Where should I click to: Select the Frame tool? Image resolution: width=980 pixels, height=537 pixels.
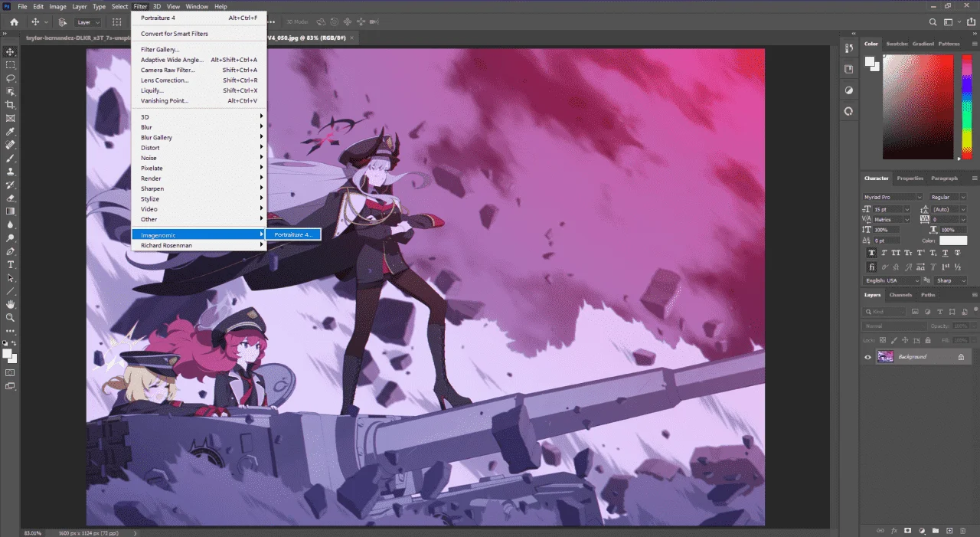pyautogui.click(x=11, y=119)
